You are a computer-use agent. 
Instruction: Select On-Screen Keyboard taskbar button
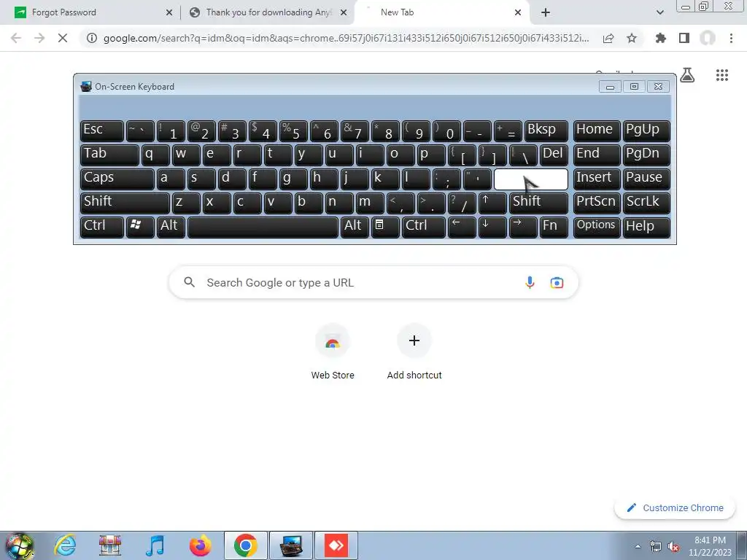pyautogui.click(x=291, y=545)
